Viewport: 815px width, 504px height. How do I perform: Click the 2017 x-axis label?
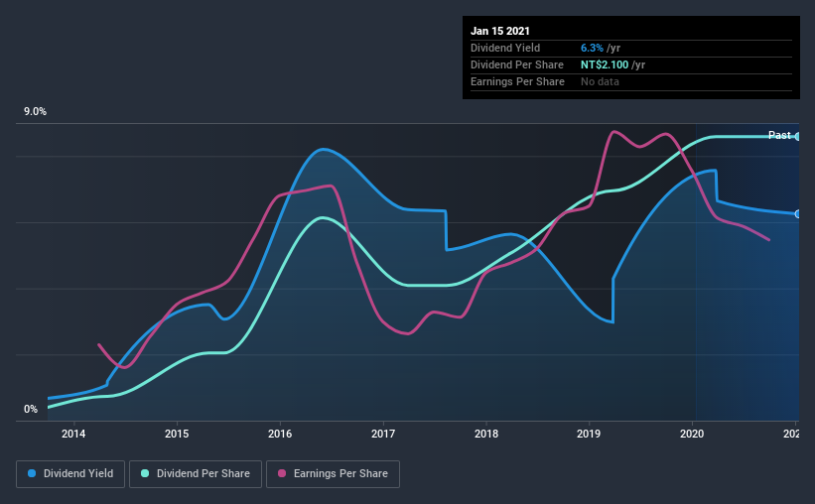383,434
